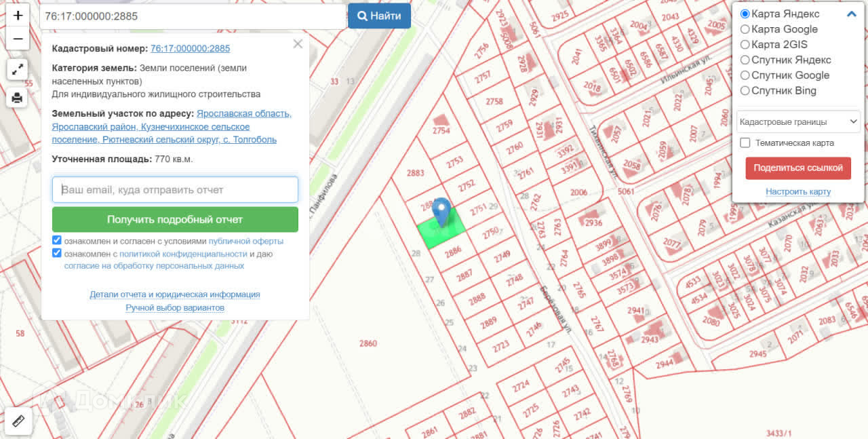Open cadastral number link 76:17:000000:2885

(190, 49)
